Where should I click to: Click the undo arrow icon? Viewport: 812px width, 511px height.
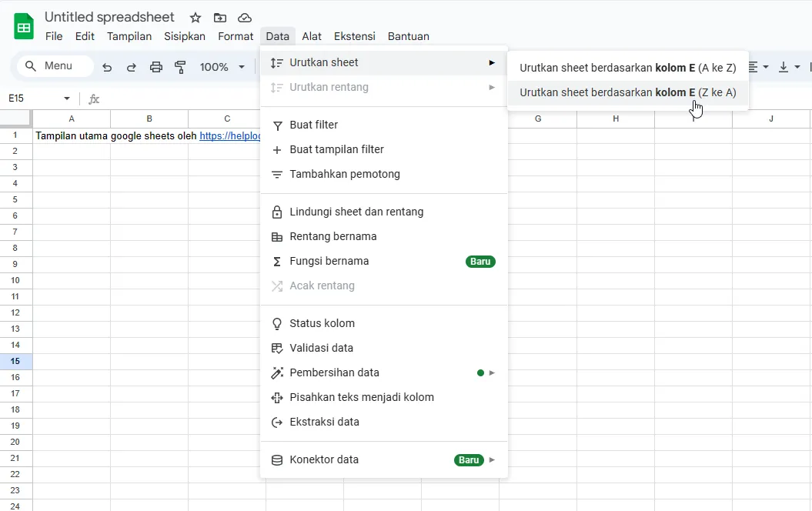(x=107, y=67)
